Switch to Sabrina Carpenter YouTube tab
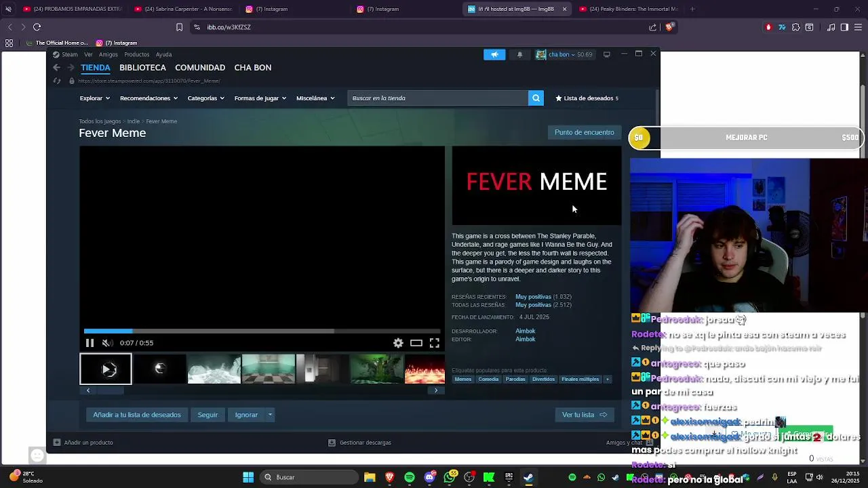The image size is (868, 488). point(183,9)
